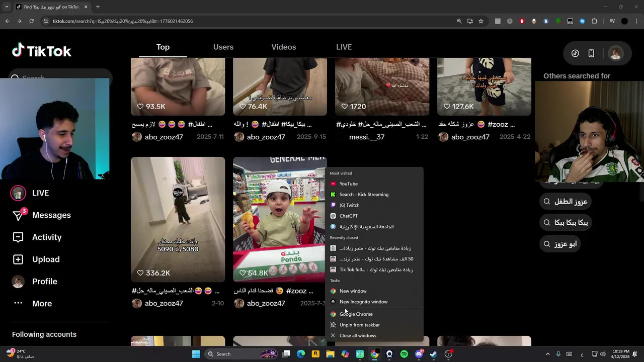This screenshot has width=644, height=362.
Task: Open the profile avatar in header
Action: [x=616, y=53]
